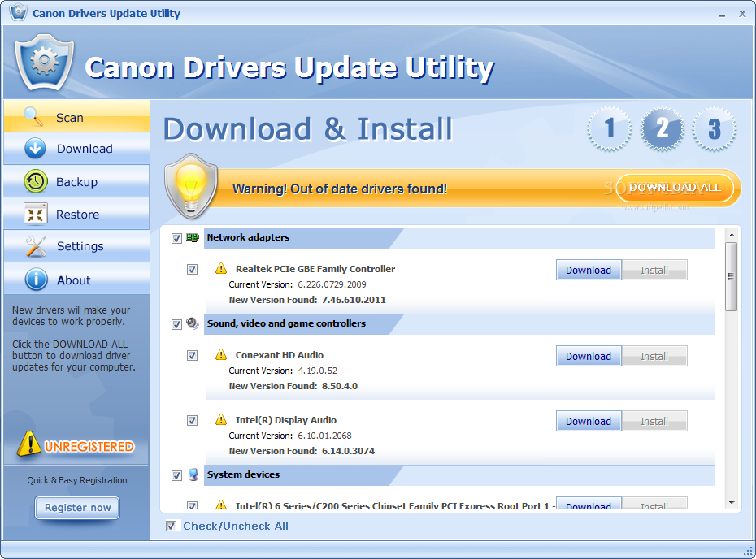
Task: Toggle Intel(R) 6 Series Chipset checkbox
Action: (x=192, y=505)
